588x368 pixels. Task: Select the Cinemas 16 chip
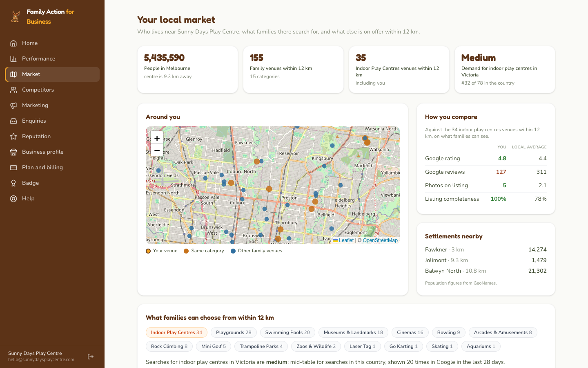[x=410, y=332]
